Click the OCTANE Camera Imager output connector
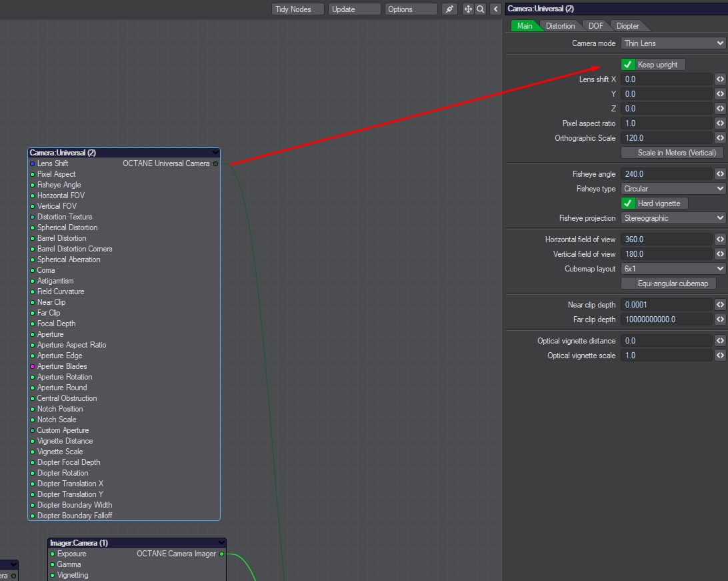The width and height of the screenshot is (728, 581). pyautogui.click(x=222, y=554)
